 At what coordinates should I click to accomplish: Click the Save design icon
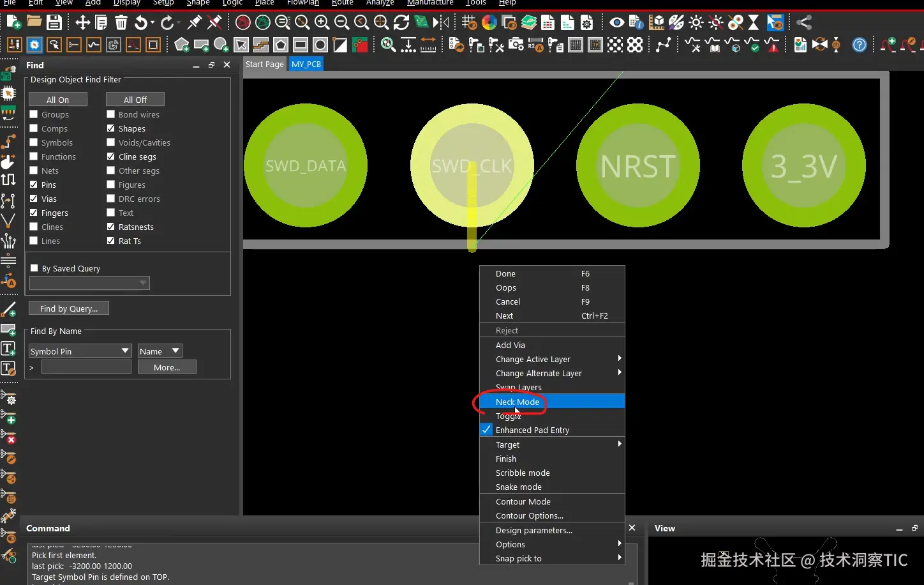[54, 23]
